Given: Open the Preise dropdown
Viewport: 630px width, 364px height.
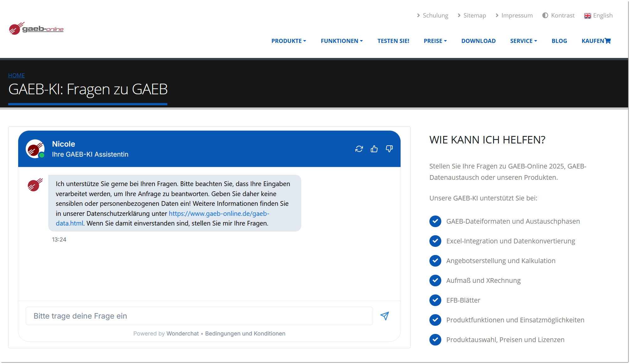Looking at the screenshot, I should 435,41.
